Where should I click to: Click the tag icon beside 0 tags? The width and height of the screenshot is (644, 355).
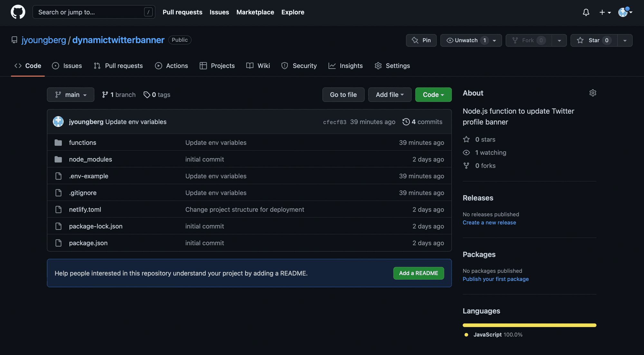(x=147, y=95)
